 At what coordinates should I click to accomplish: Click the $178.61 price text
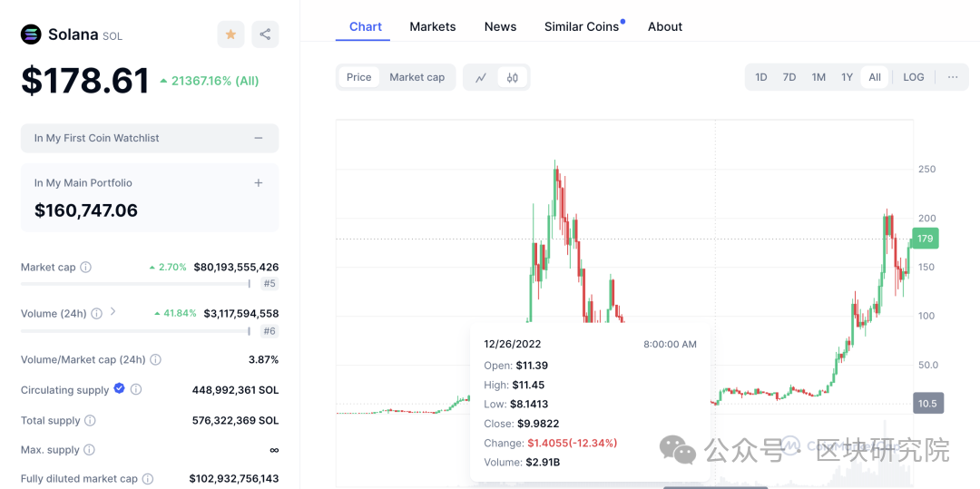click(85, 81)
